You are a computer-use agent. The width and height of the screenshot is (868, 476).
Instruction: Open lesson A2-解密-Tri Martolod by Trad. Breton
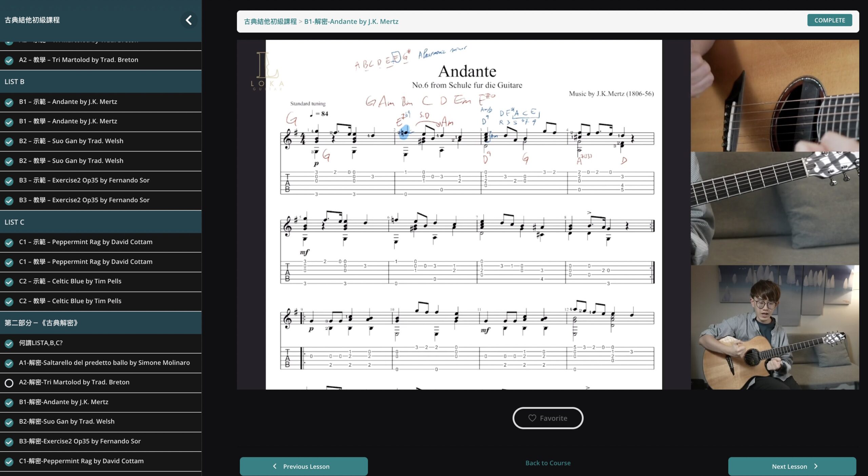(101, 382)
